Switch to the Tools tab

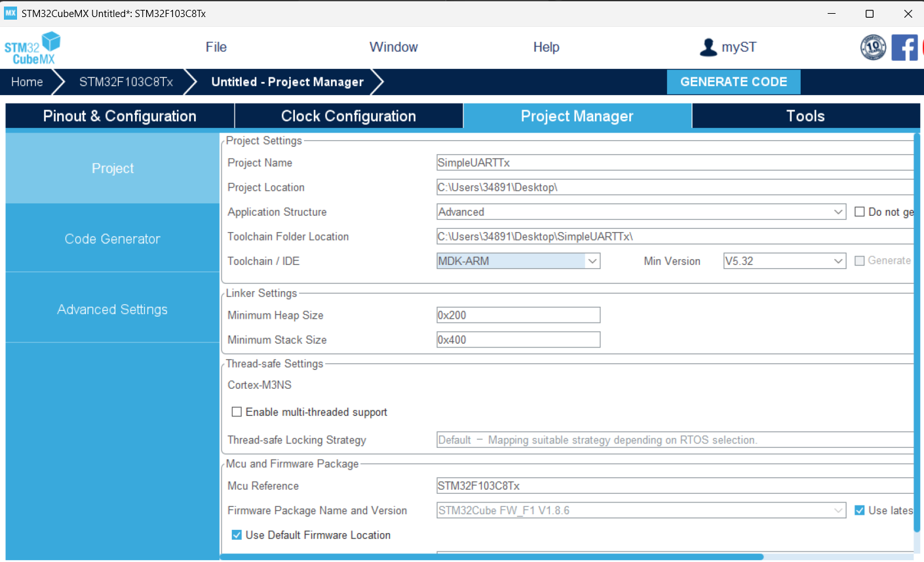coord(806,116)
